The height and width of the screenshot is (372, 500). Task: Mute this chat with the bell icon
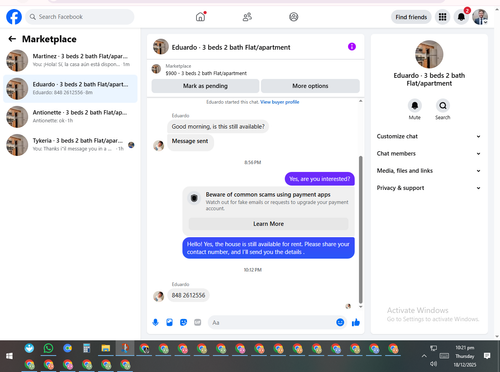click(x=415, y=106)
